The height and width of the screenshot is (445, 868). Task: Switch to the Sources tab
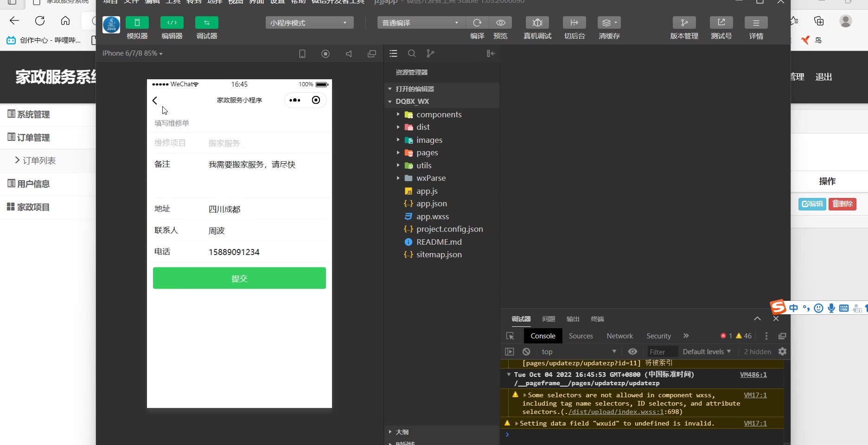(581, 336)
